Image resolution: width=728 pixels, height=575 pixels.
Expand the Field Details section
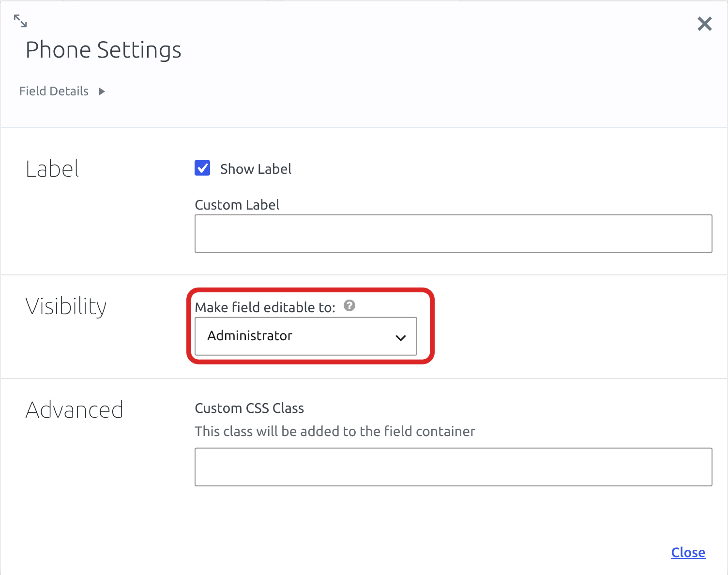click(x=62, y=91)
